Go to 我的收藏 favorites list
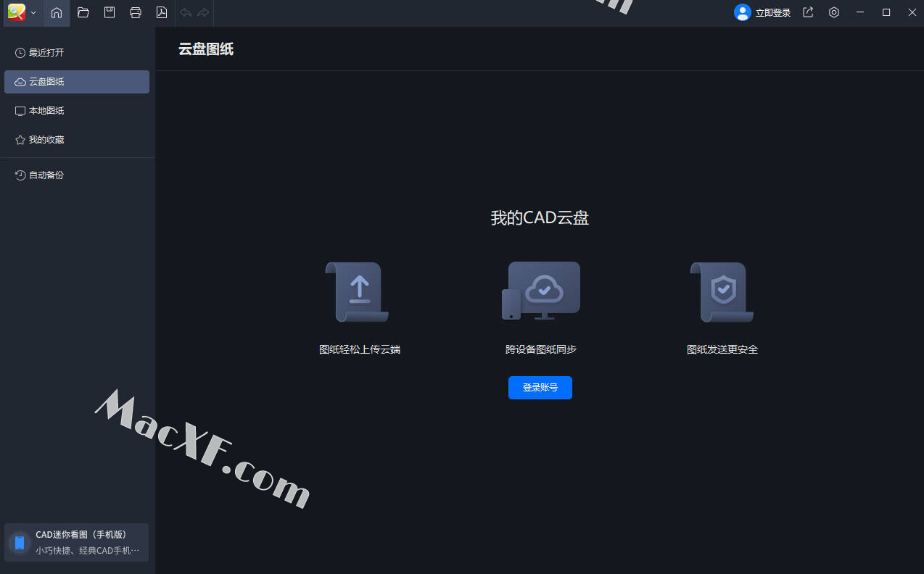Screen dimensions: 924x574 tap(46, 140)
